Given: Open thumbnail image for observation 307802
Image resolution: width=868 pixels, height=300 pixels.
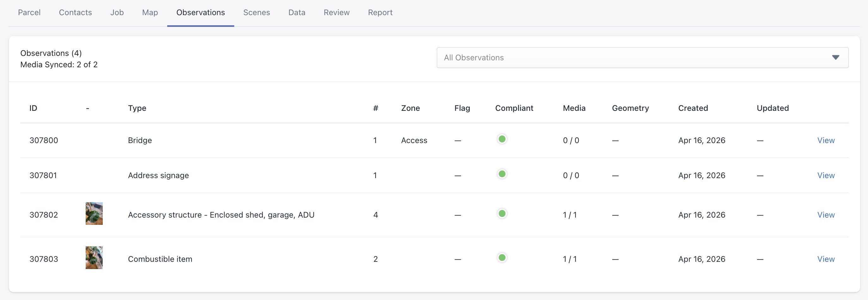Looking at the screenshot, I should point(94,213).
